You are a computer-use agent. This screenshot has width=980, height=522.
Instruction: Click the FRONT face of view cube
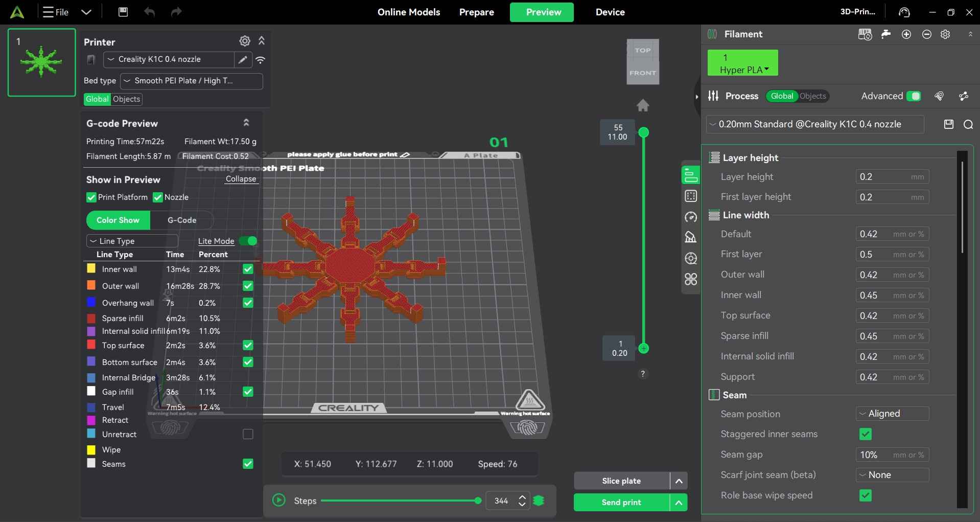pos(643,73)
